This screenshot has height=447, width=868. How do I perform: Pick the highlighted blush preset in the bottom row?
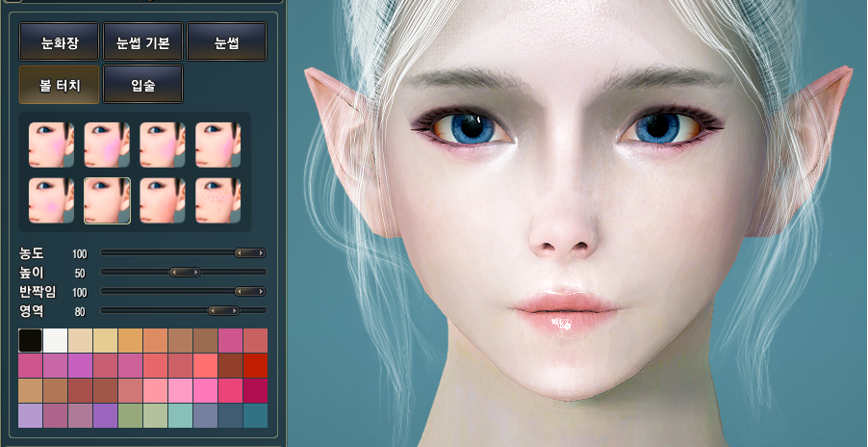coord(107,200)
